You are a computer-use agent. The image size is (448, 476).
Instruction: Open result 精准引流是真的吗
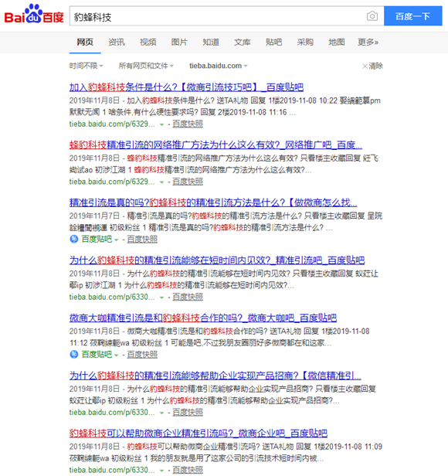213,202
